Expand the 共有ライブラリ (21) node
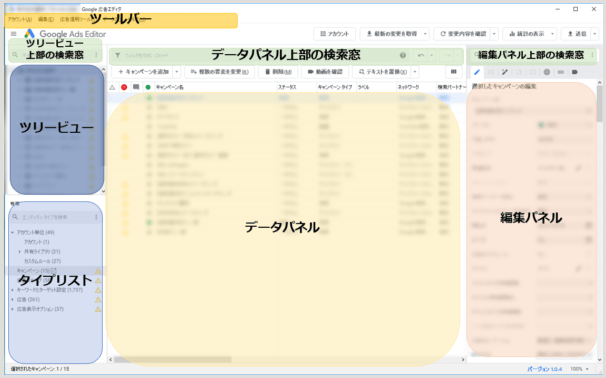The height and width of the screenshot is (378, 606). click(x=20, y=252)
